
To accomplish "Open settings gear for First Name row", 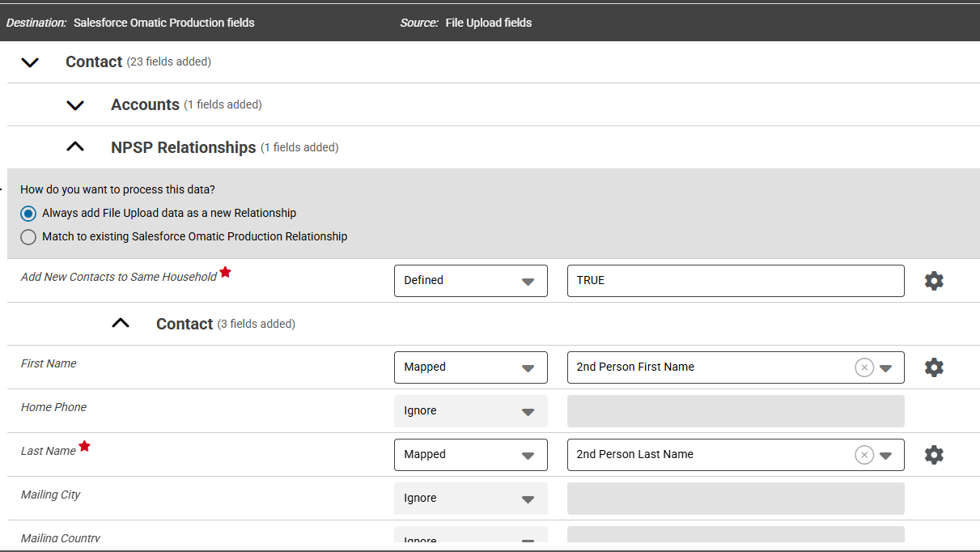I will [x=934, y=367].
